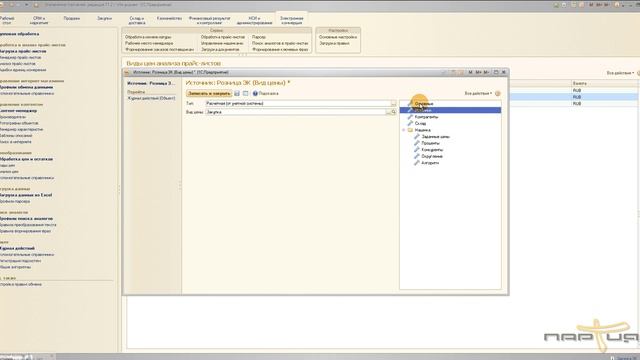Click the 'Тип' input field
Image resolution: width=640 pixels, height=360 pixels.
coord(298,104)
